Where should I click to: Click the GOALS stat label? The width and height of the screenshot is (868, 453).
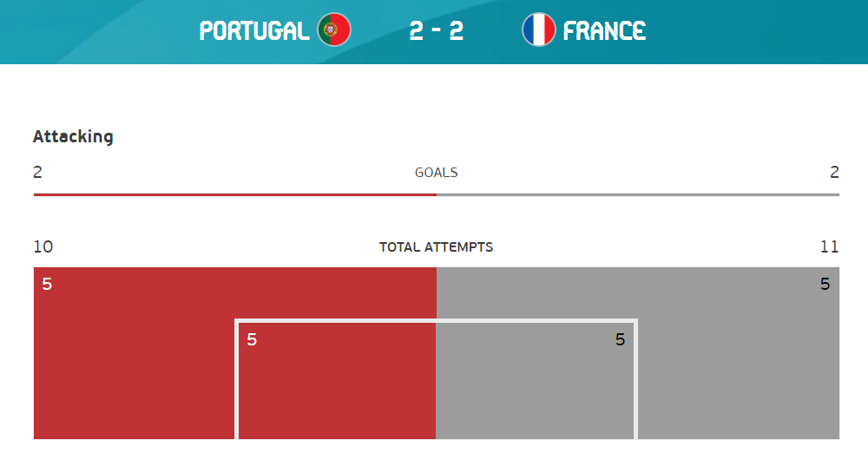point(436,173)
